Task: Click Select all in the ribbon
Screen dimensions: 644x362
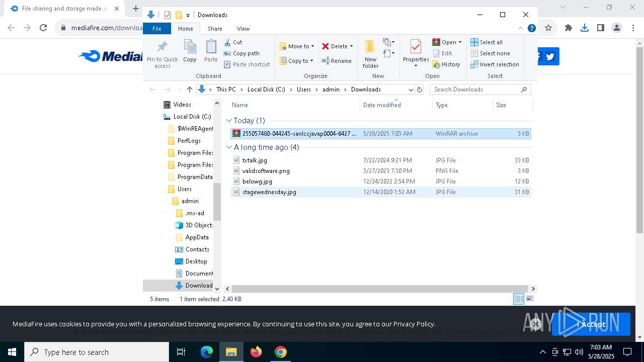Action: tap(487, 42)
